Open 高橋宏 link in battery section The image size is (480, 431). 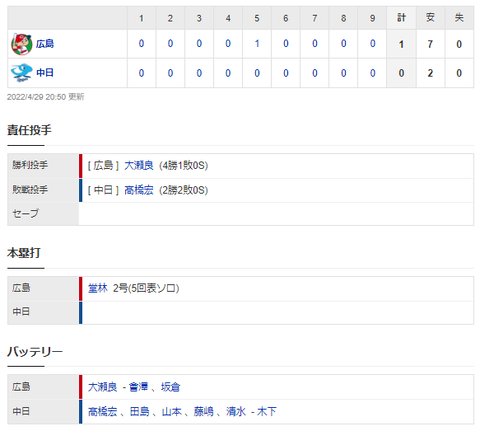coord(103,412)
